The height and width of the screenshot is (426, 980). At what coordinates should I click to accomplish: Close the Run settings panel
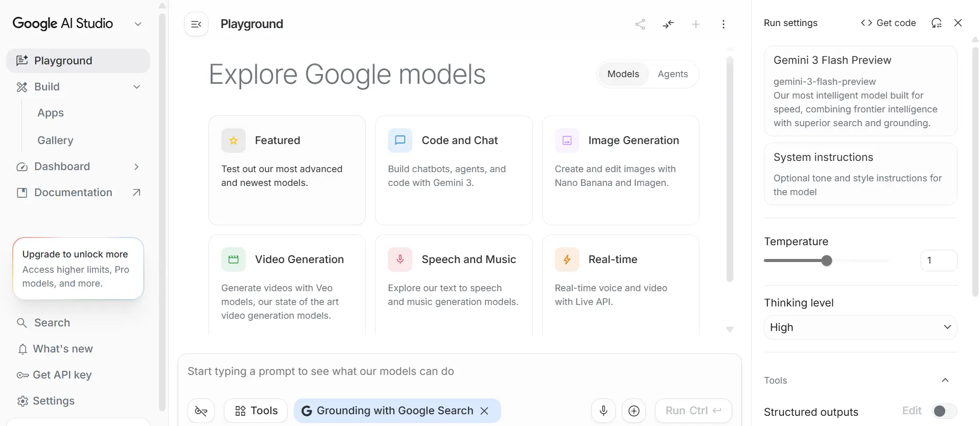click(x=958, y=23)
